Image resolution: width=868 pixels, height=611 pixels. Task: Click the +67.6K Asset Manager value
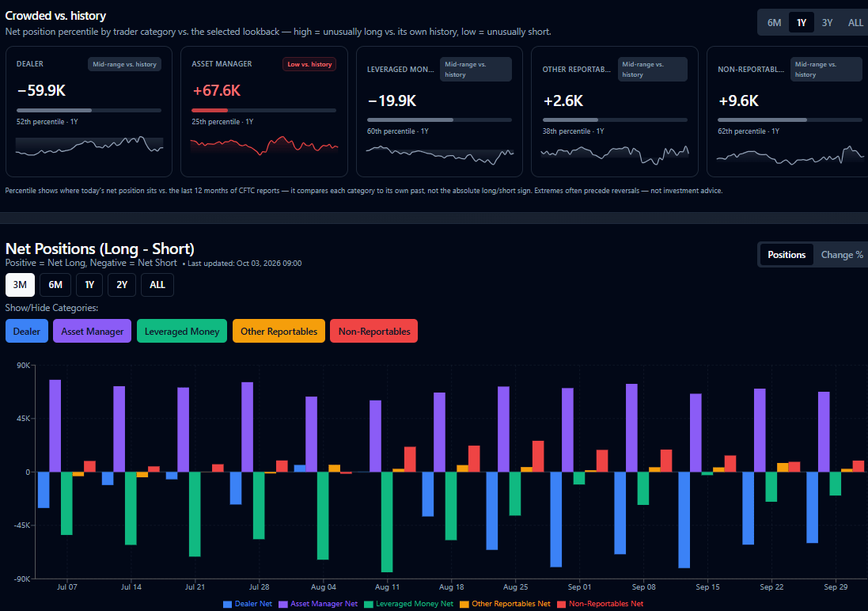pyautogui.click(x=217, y=90)
